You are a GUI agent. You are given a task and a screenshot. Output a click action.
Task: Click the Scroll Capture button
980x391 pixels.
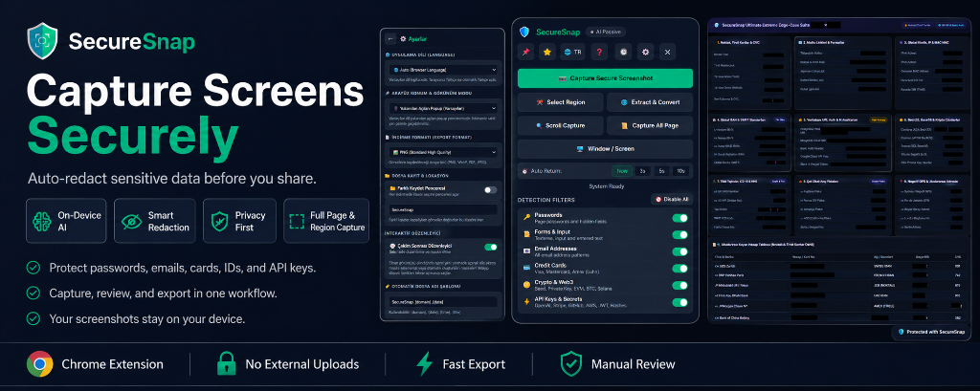(x=561, y=125)
